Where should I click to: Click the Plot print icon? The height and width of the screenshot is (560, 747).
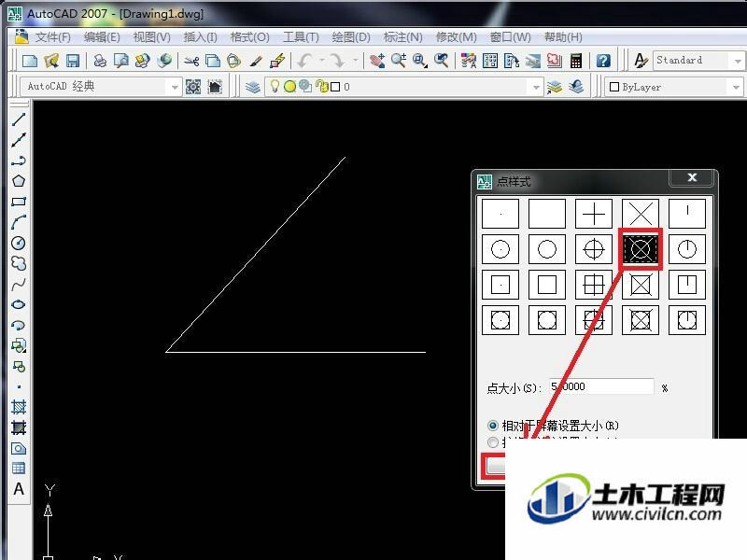coord(100,61)
